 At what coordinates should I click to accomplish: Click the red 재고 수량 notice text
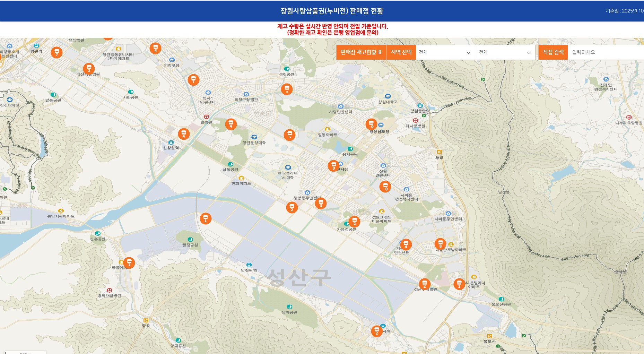click(x=333, y=29)
